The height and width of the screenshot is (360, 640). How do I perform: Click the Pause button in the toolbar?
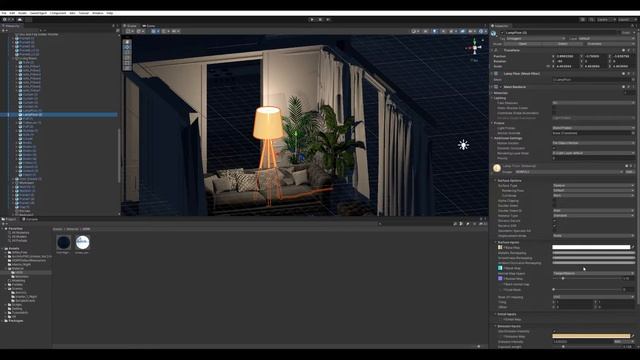coord(320,19)
